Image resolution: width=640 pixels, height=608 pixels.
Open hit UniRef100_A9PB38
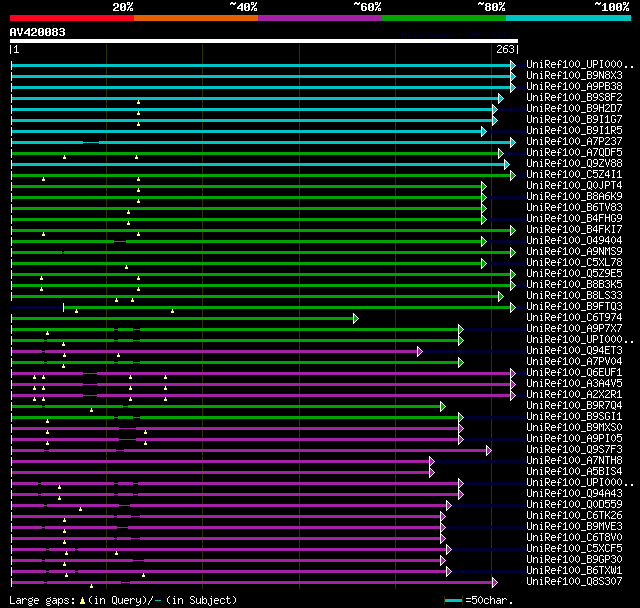574,87
